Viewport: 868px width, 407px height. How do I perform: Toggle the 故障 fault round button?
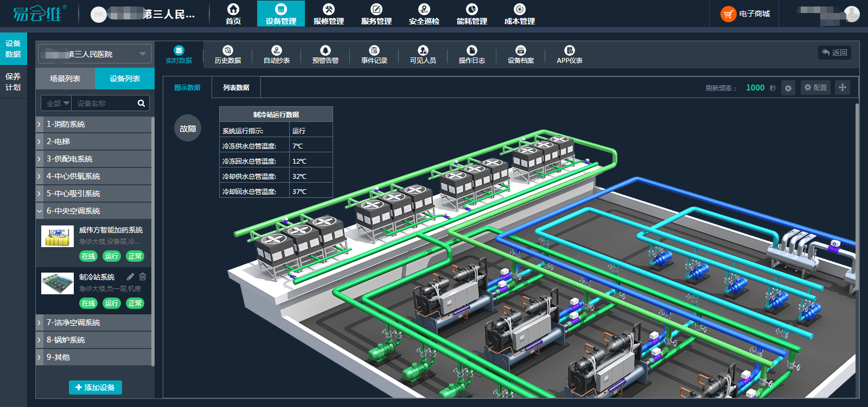pos(188,128)
